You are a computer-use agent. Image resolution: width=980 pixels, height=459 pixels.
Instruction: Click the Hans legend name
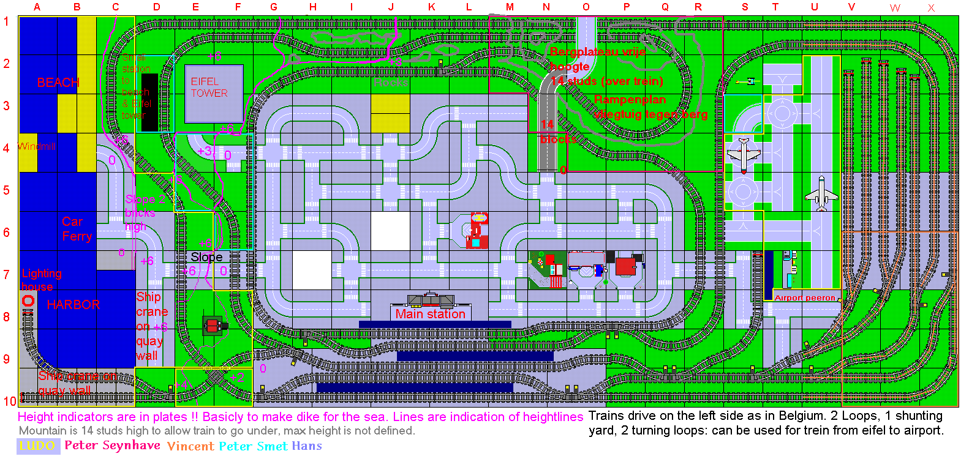(307, 446)
